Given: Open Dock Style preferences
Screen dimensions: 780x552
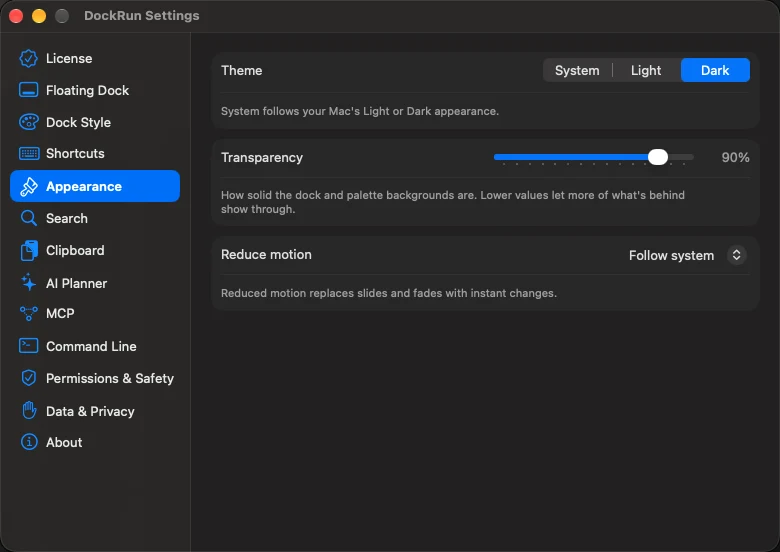Looking at the screenshot, I should (x=95, y=122).
